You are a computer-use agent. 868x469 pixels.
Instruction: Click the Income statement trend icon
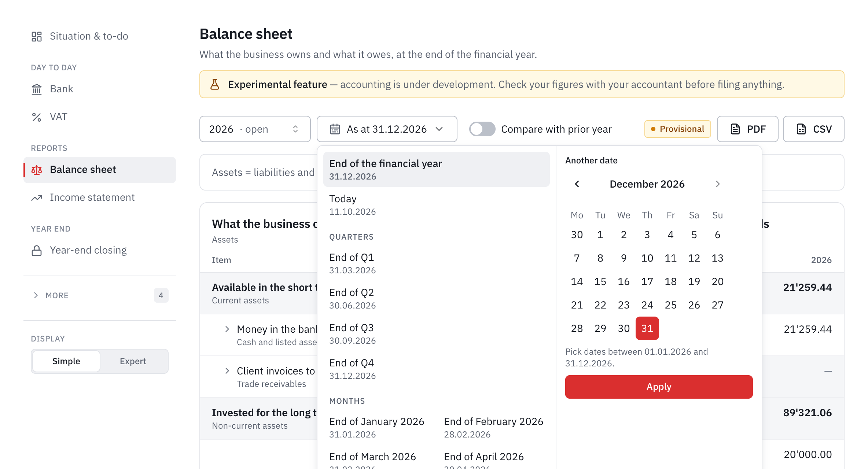click(x=37, y=197)
